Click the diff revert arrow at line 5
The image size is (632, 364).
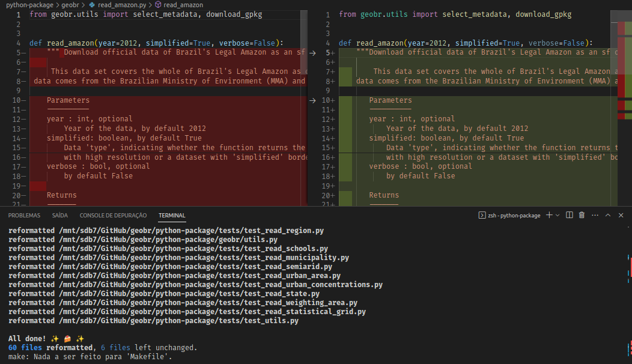point(312,52)
